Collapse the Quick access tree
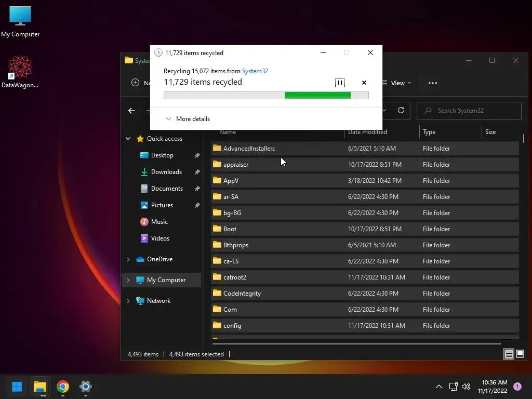Screen dimensions: 532x399 pyautogui.click(x=128, y=138)
